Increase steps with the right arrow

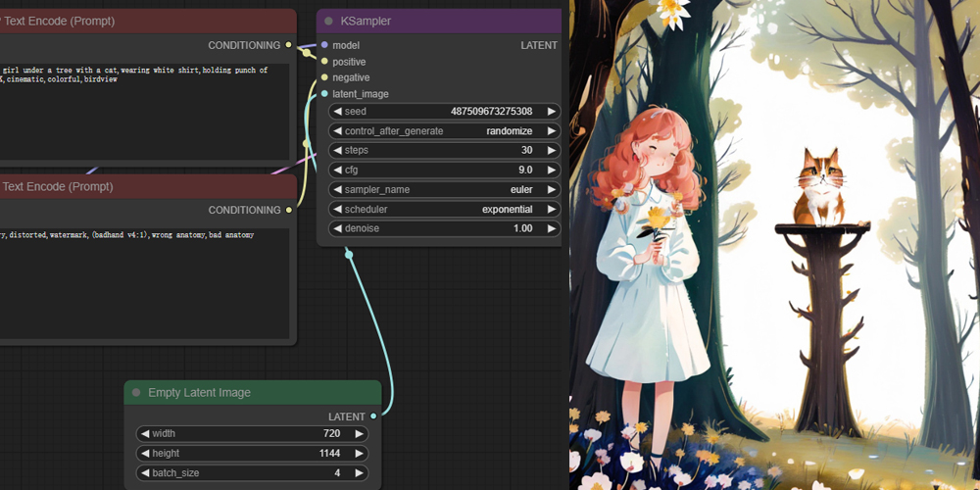click(x=551, y=151)
